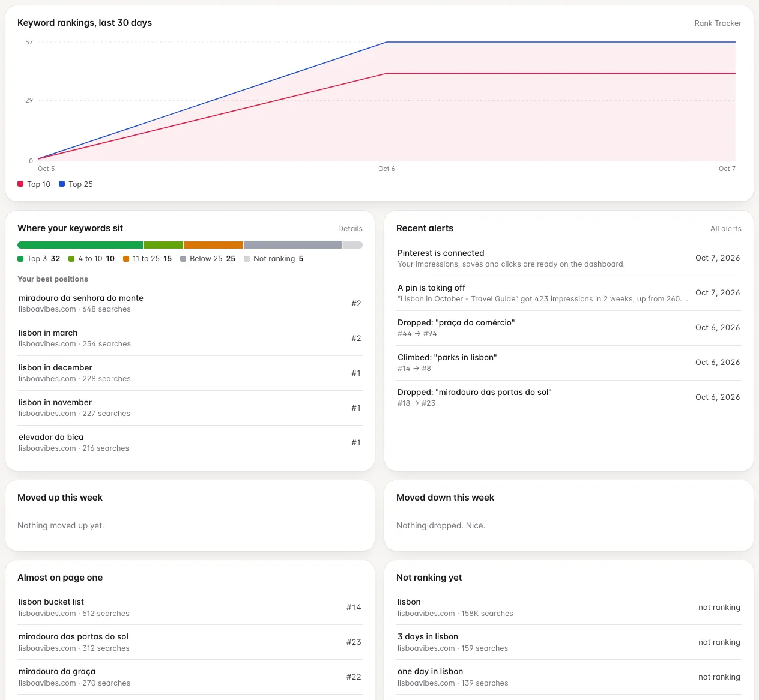Image resolution: width=759 pixels, height=700 pixels.
Task: Select the Not ranking legend label
Action: coord(274,259)
